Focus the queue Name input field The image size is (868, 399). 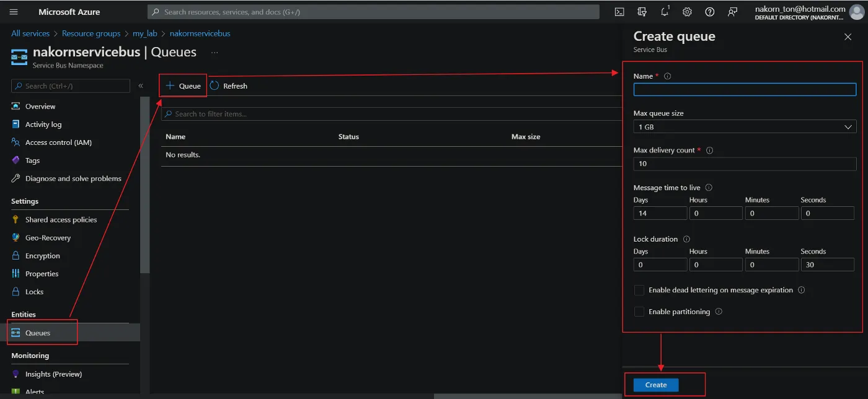click(x=745, y=90)
